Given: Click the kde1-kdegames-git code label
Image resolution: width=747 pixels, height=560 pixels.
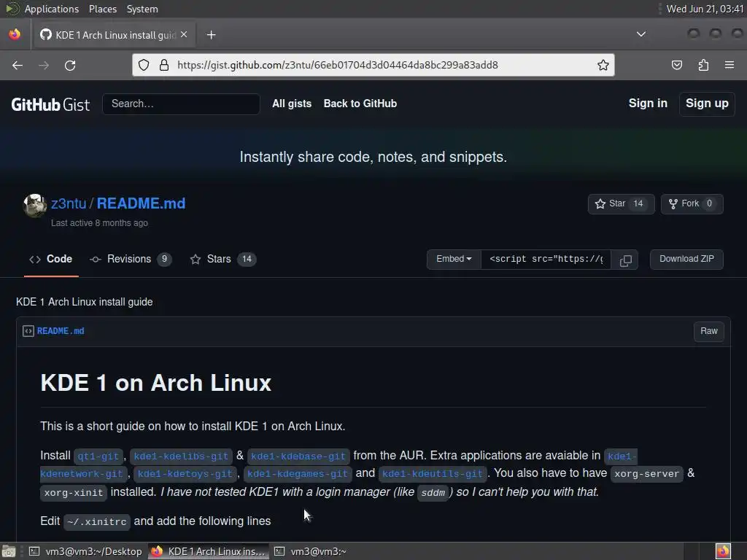Looking at the screenshot, I should point(298,474).
